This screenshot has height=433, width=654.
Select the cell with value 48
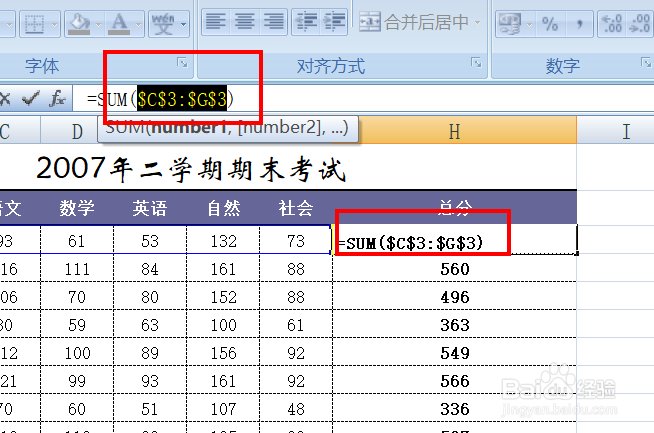[x=296, y=408]
